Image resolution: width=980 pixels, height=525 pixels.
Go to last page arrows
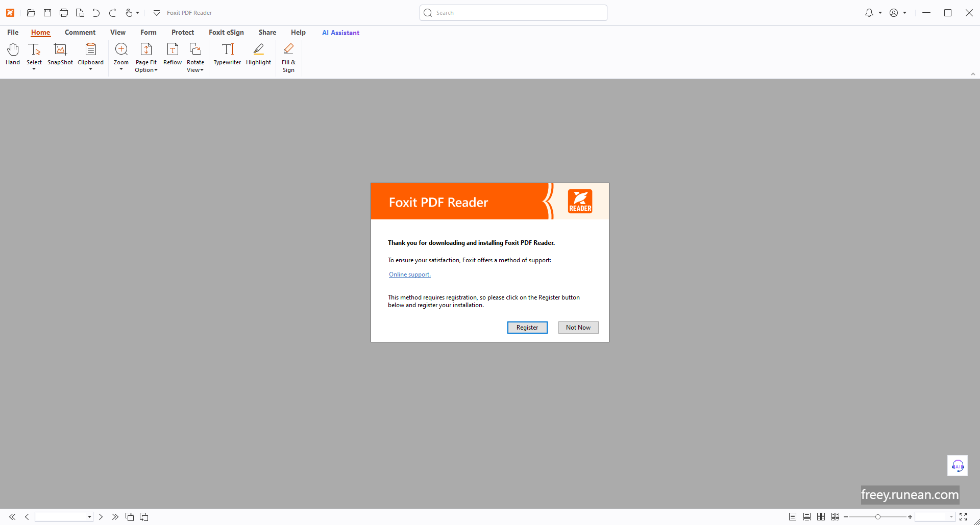(115, 517)
